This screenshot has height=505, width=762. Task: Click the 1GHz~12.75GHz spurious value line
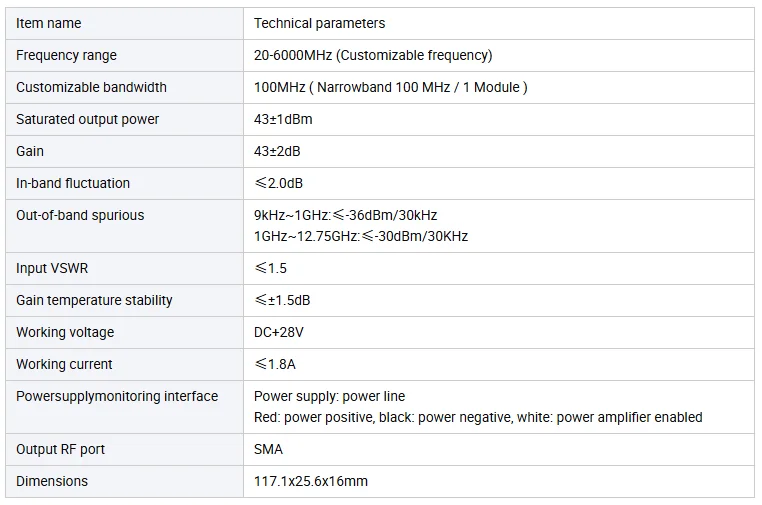coord(361,237)
